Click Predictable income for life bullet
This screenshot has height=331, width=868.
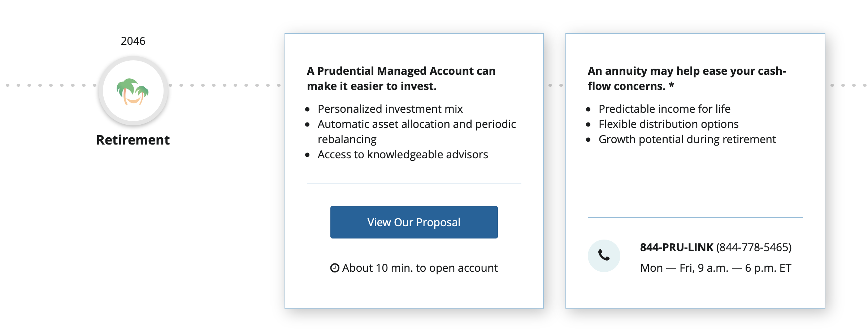pos(664,109)
